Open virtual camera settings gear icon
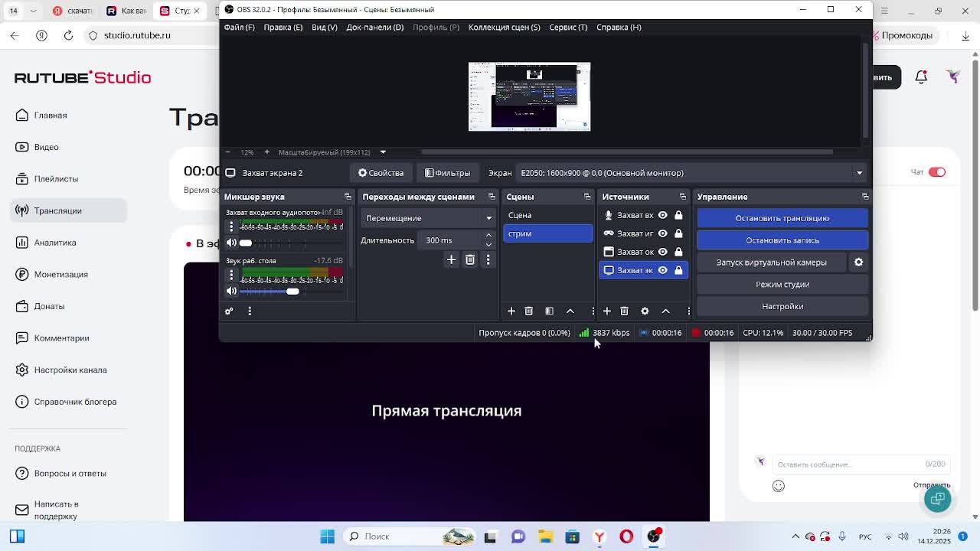 pyautogui.click(x=858, y=262)
